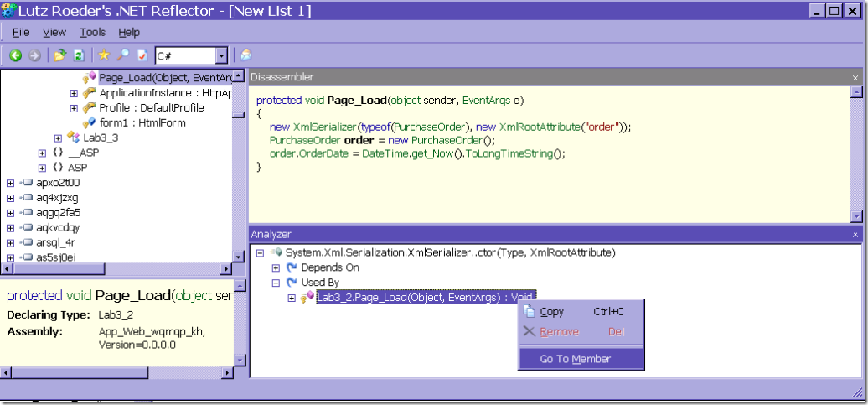Viewport: 868px width, 405px height.
Task: Click the Reflector app icon in title bar
Action: pos(8,11)
